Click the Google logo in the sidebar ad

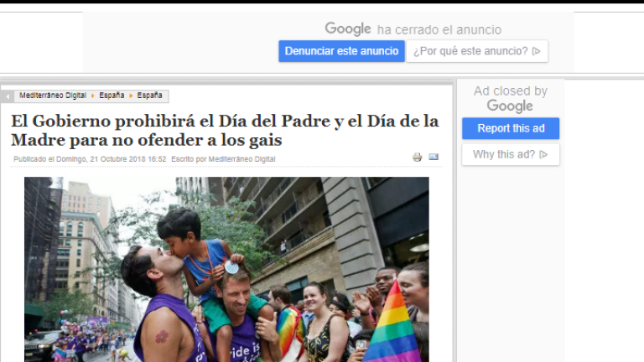coord(510,106)
